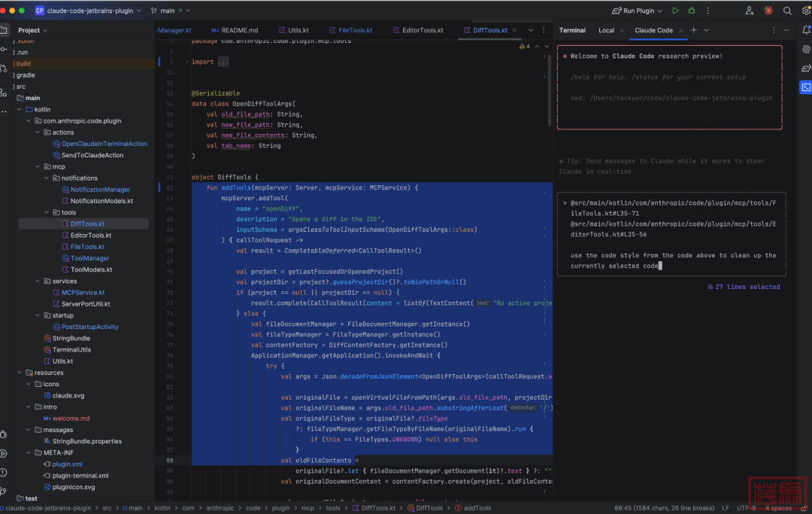Click the addTools breadcrumb in status bar
The width and height of the screenshot is (812, 514).
pyautogui.click(x=473, y=508)
